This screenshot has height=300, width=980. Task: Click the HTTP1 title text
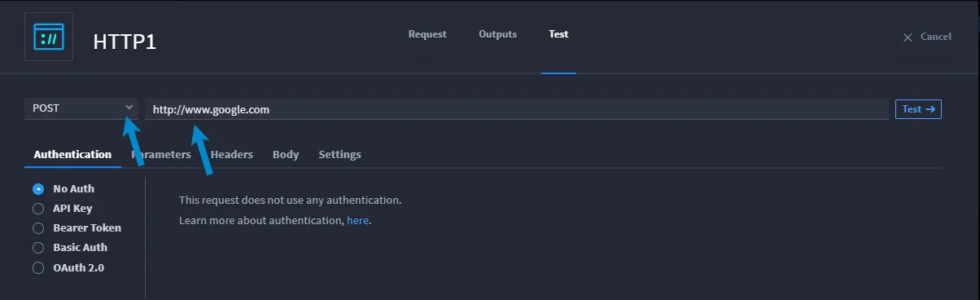[x=125, y=42]
